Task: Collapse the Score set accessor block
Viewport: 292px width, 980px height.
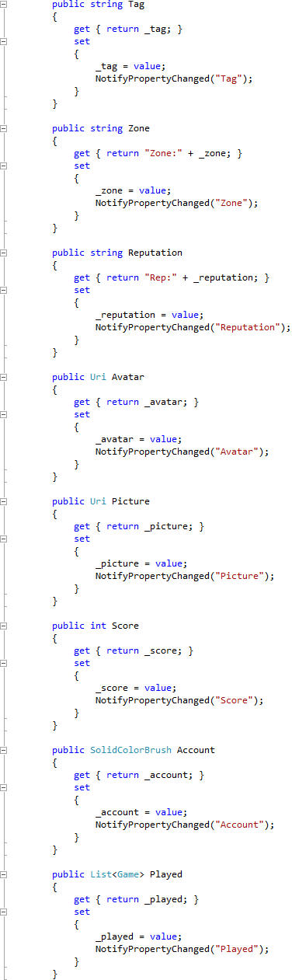Action: [4, 663]
